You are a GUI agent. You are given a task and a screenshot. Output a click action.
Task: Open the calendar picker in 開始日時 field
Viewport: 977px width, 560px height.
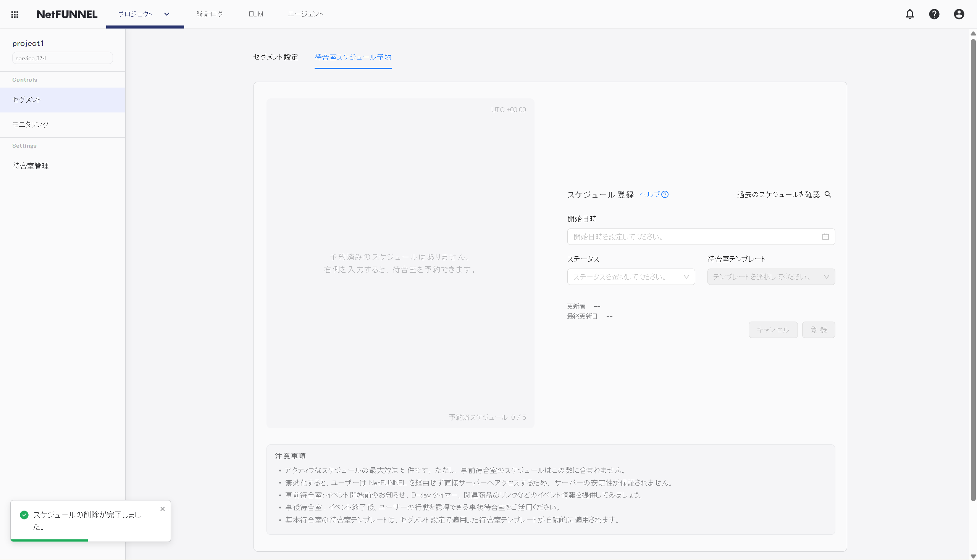(826, 237)
